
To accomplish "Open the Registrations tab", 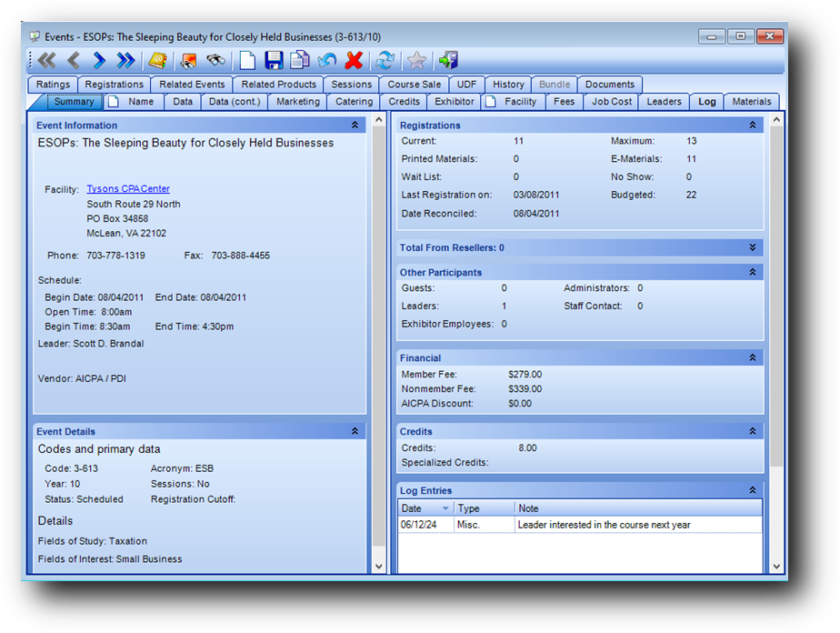I will (x=115, y=85).
